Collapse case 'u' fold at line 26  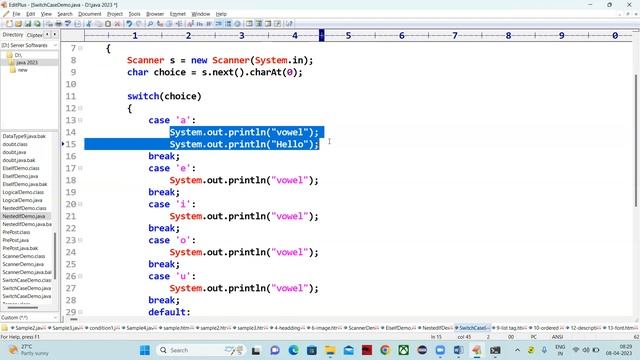[80, 276]
